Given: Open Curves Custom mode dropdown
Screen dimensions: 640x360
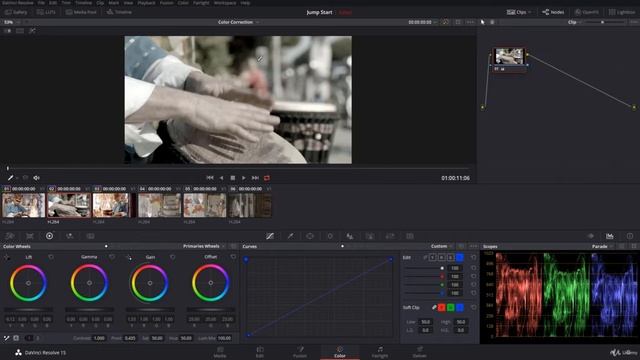Looking at the screenshot, I should point(442,246).
